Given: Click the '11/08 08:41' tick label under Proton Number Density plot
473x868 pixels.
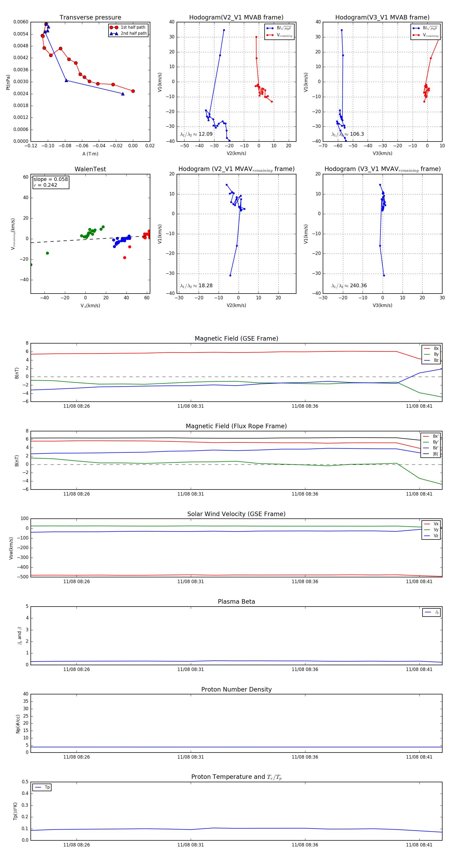Looking at the screenshot, I should (x=419, y=757).
